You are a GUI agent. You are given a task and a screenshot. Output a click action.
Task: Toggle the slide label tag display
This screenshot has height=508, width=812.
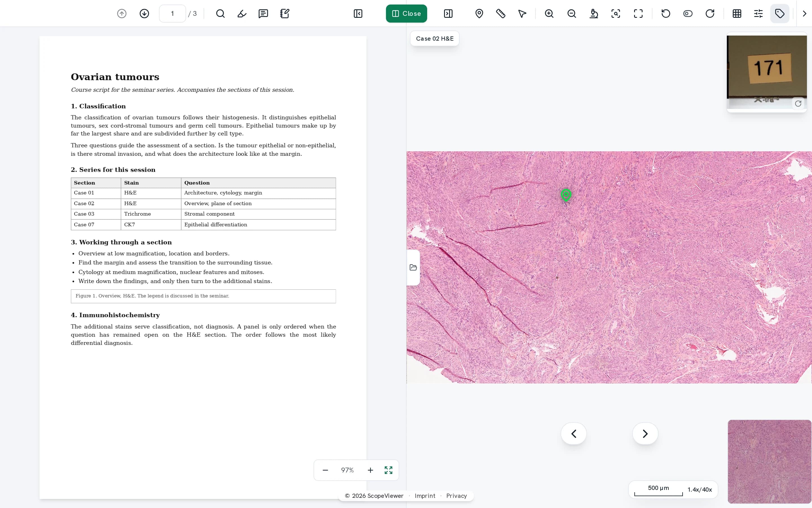click(x=780, y=14)
